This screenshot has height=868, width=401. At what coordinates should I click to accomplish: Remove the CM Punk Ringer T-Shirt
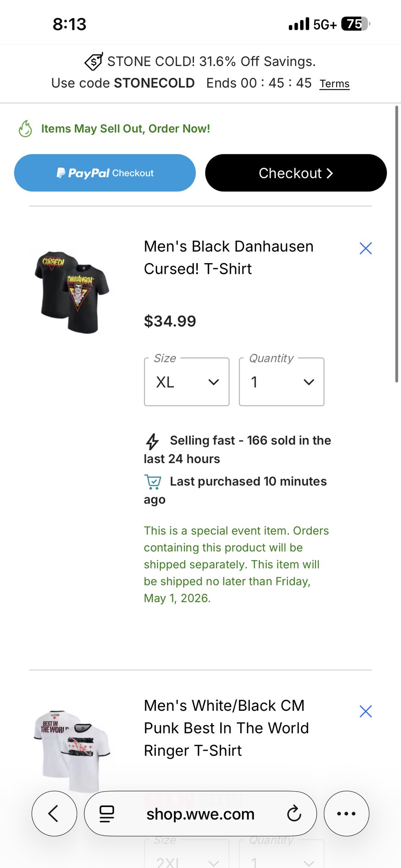click(x=365, y=711)
